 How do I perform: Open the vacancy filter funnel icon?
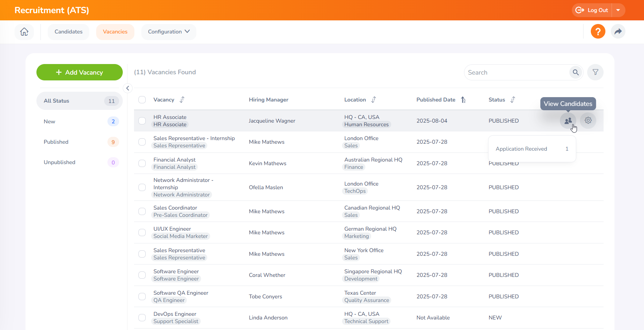(595, 72)
